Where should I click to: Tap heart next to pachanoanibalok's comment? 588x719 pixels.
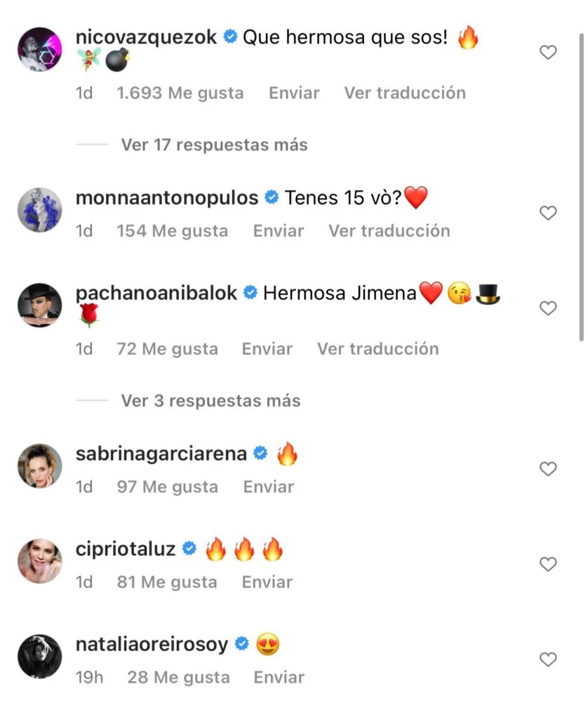[x=547, y=308]
